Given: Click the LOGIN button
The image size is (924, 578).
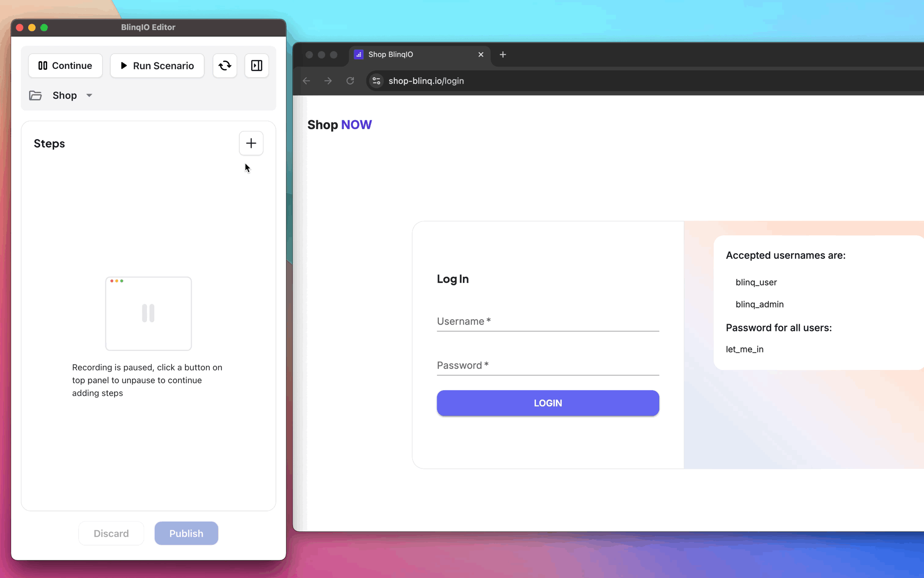Looking at the screenshot, I should point(547,402).
